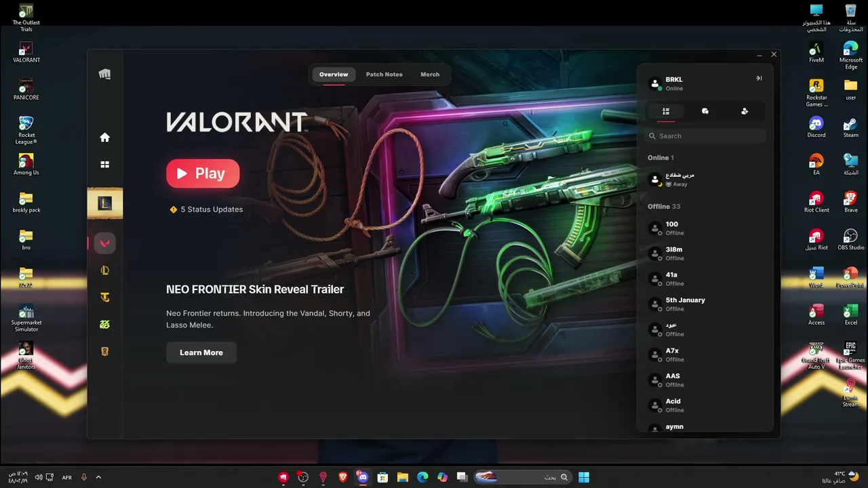The height and width of the screenshot is (488, 868).
Task: Open File Explorer from the taskbar
Action: [x=402, y=477]
